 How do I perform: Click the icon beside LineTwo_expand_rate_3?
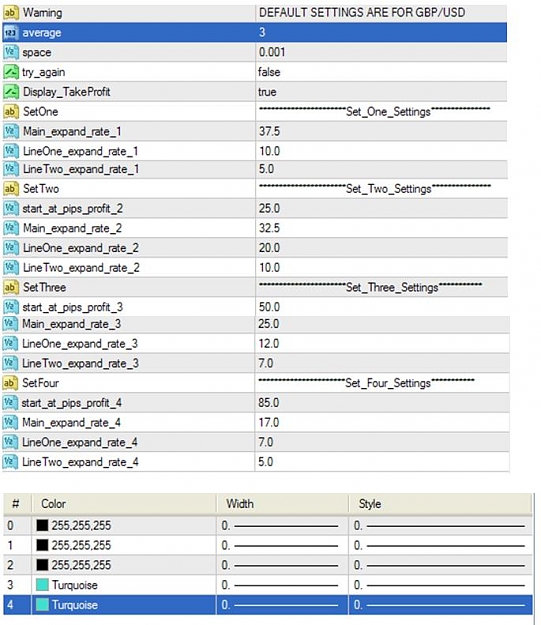tap(10, 364)
